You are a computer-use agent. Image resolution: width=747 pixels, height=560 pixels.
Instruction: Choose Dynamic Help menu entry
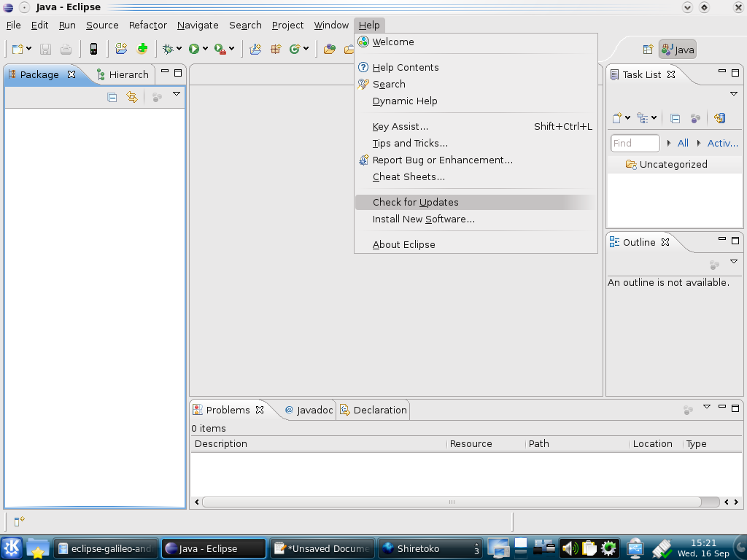(476, 101)
